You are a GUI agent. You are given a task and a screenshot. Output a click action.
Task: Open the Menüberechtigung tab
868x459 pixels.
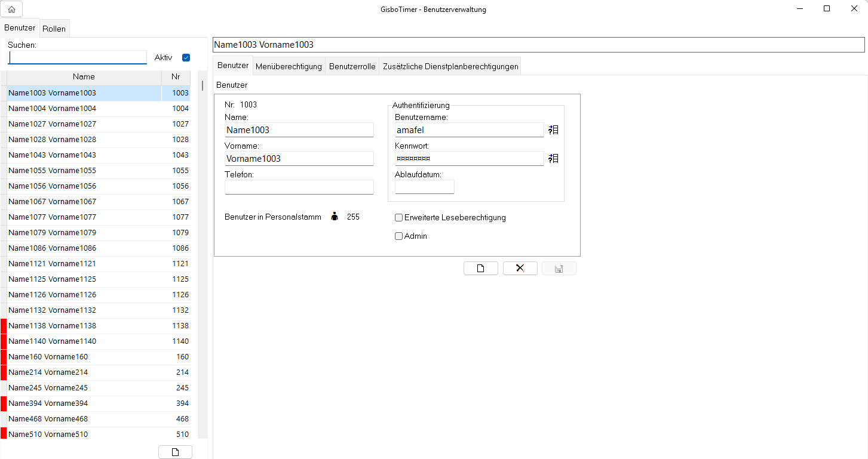[289, 66]
